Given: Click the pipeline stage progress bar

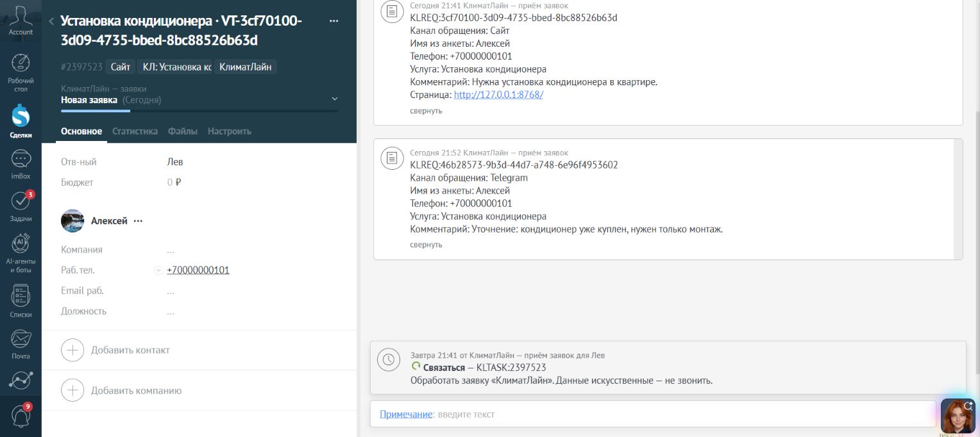Looking at the screenshot, I should click(199, 111).
